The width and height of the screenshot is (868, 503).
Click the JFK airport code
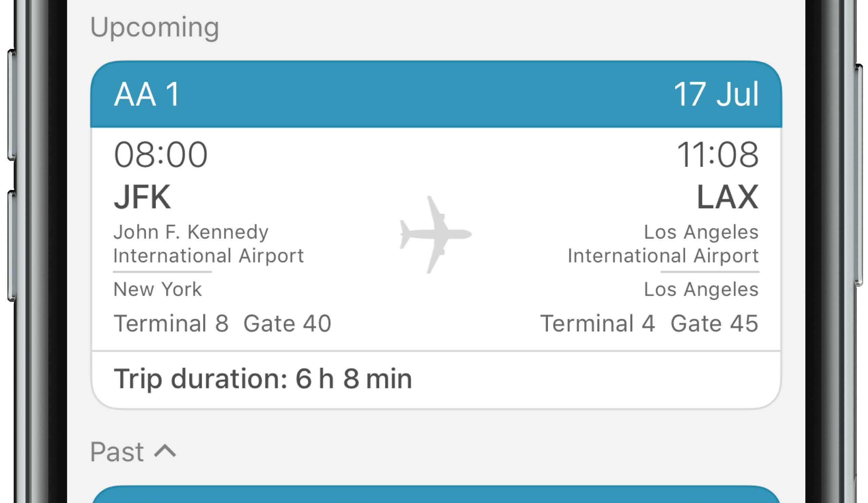coord(142,197)
